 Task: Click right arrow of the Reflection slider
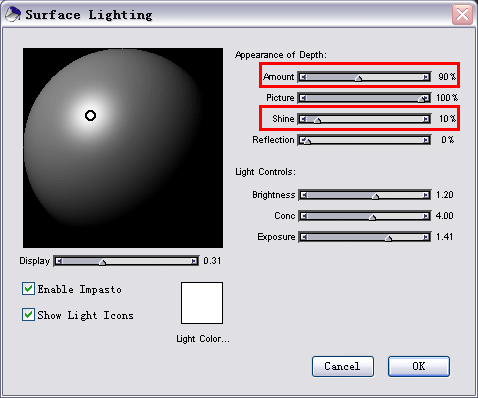click(x=426, y=140)
